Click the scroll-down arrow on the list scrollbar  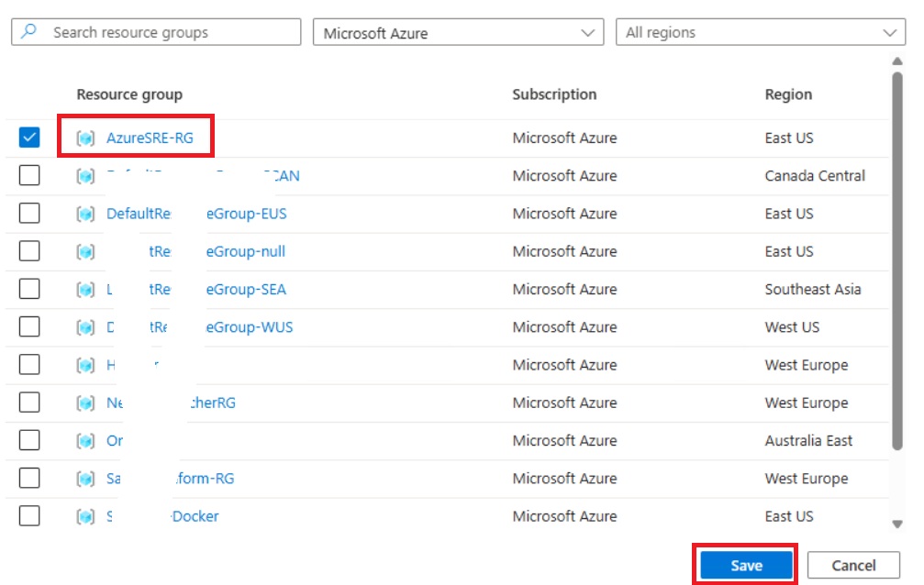pos(897,524)
